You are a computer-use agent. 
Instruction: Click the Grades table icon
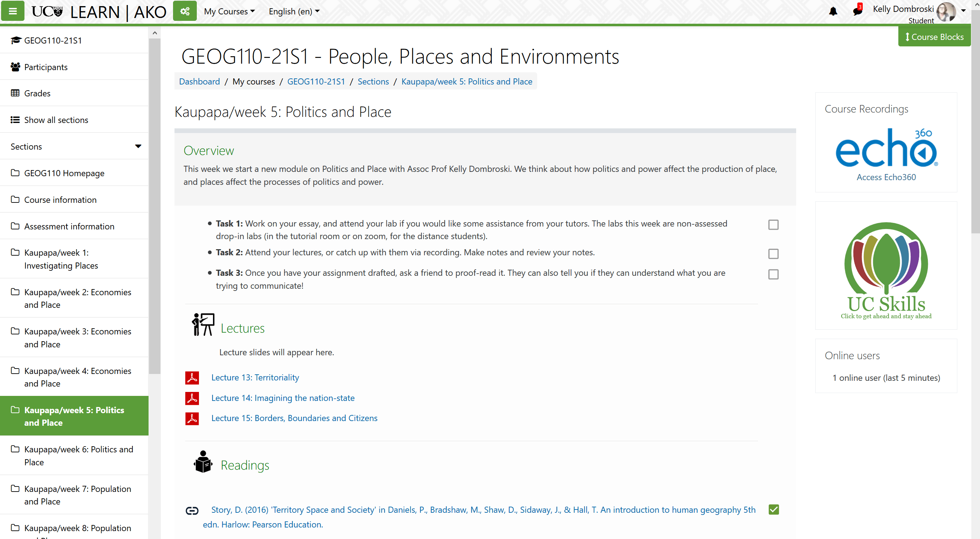tap(15, 93)
